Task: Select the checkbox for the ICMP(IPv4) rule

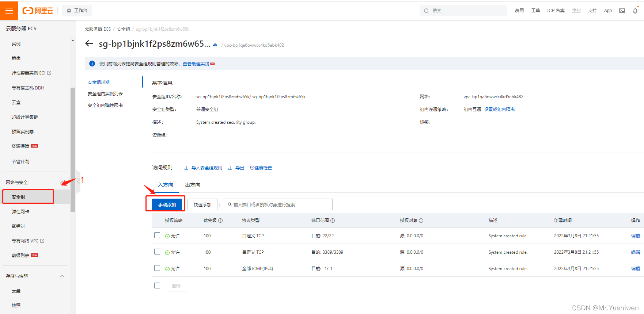Action: click(157, 268)
